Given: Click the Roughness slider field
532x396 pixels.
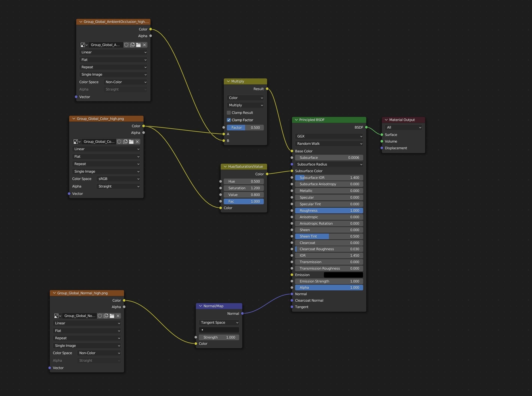Looking at the screenshot, I should (x=329, y=211).
